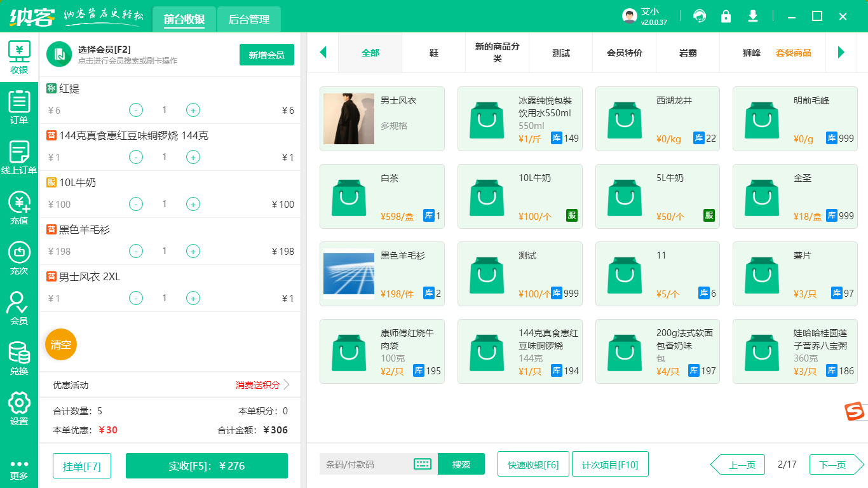Add 明前毛峰 product to cart
868x488 pixels.
tap(795, 119)
